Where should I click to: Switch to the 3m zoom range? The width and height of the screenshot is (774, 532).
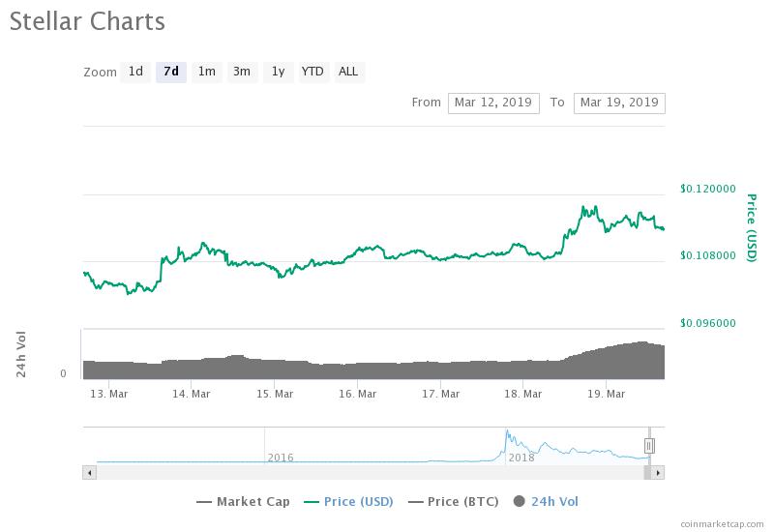(242, 72)
